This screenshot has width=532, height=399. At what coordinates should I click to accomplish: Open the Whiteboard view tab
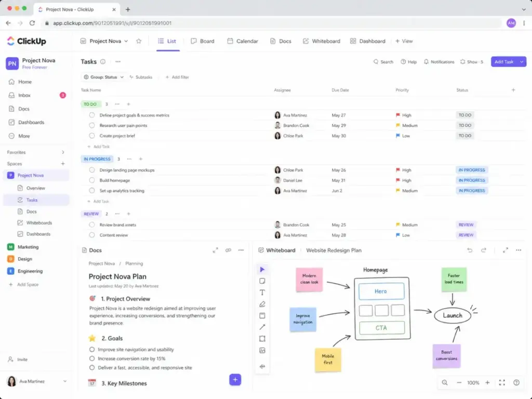pos(321,41)
